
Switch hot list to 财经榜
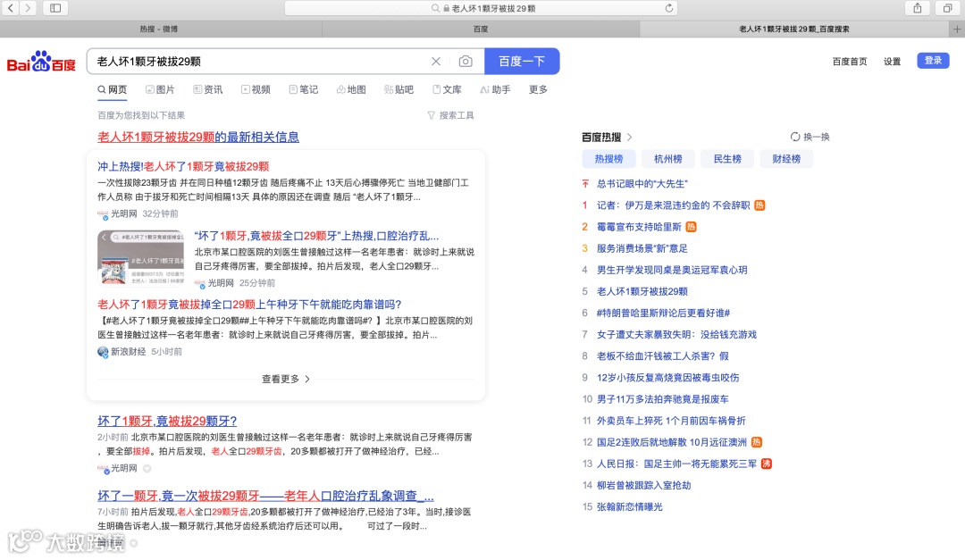[786, 159]
